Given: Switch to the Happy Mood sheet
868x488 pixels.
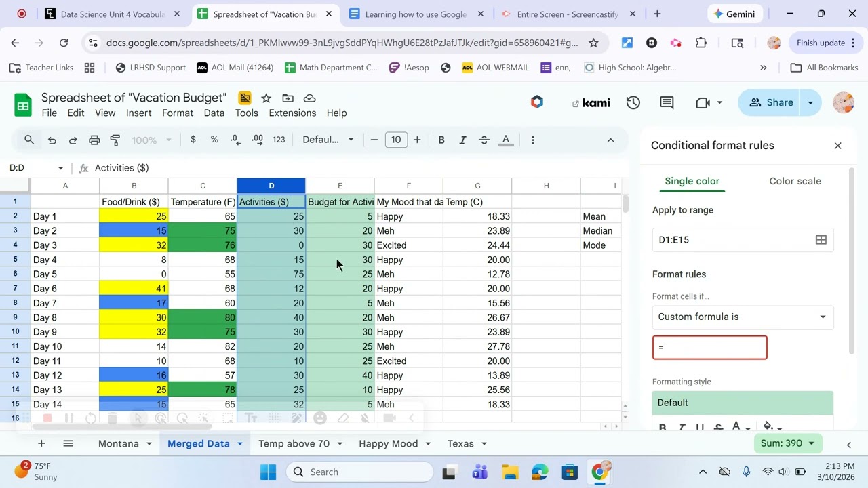Looking at the screenshot, I should (389, 444).
